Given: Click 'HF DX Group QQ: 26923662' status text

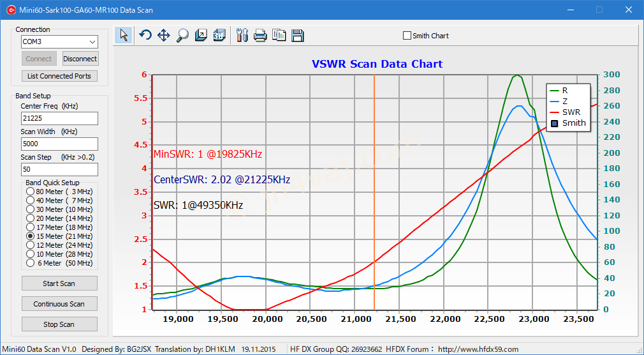Looking at the screenshot, I should coord(336,349).
